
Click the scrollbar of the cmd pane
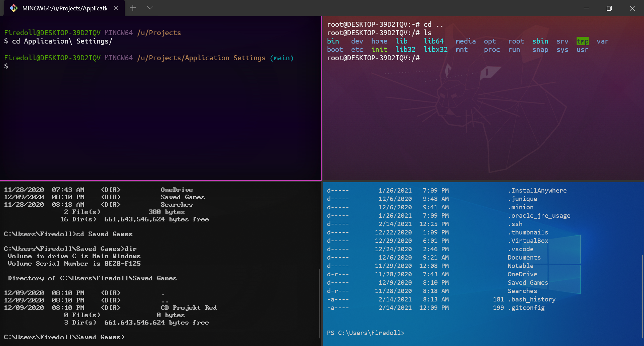320,303
